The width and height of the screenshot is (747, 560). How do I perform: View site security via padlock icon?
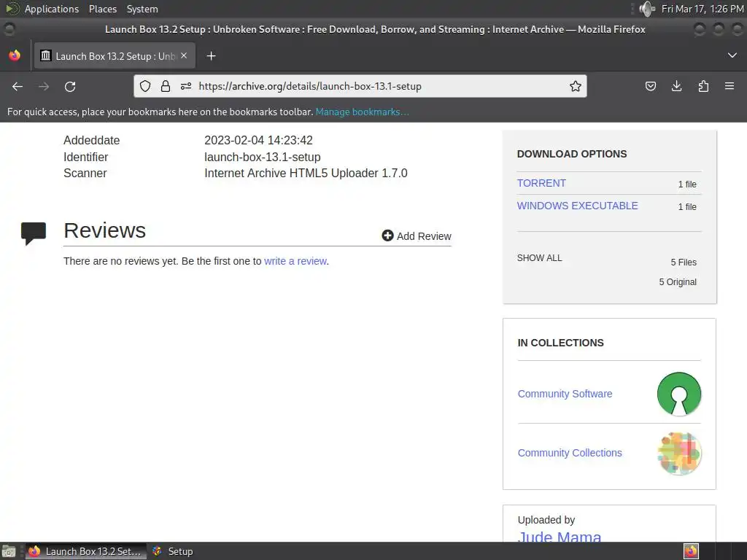(x=166, y=86)
